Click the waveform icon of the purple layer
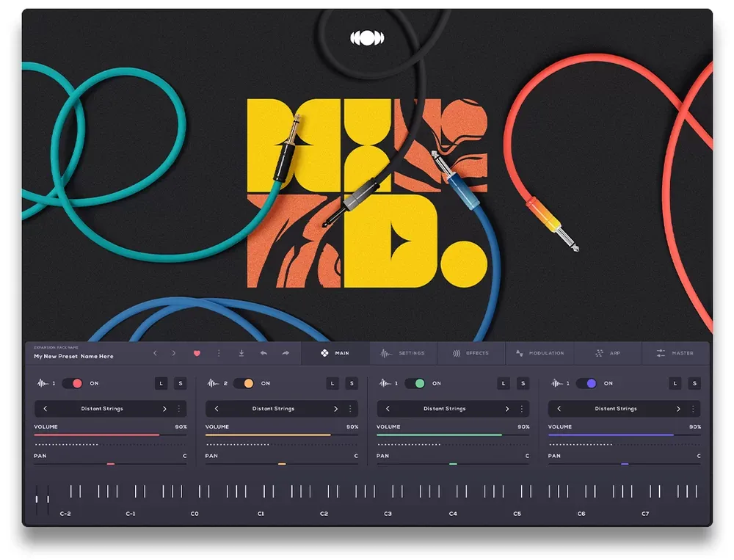734x560 pixels. pyautogui.click(x=557, y=383)
